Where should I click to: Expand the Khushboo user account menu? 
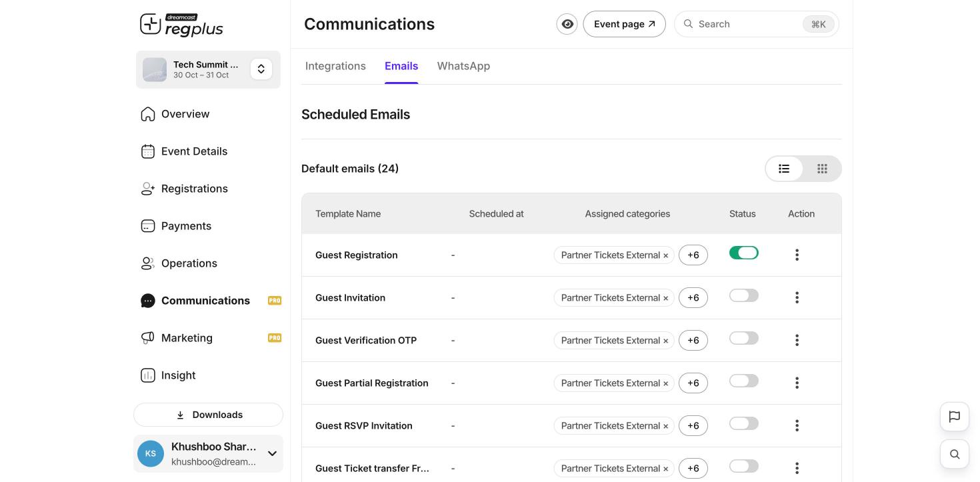(x=272, y=453)
